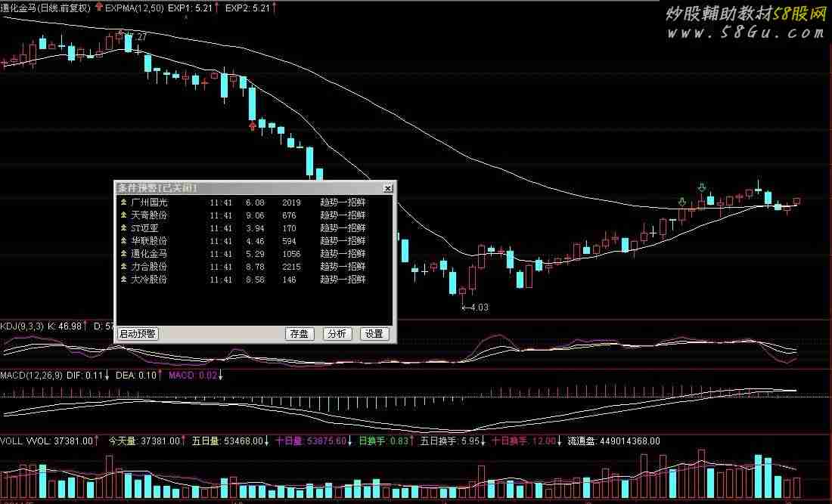Click the VOLL VOL: 37381.00 label

[47, 441]
